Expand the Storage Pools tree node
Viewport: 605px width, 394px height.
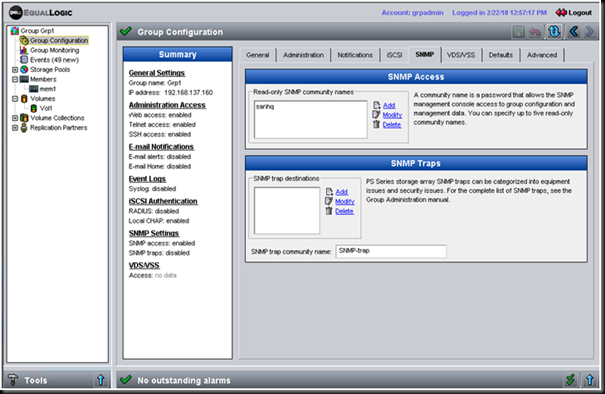[15, 69]
